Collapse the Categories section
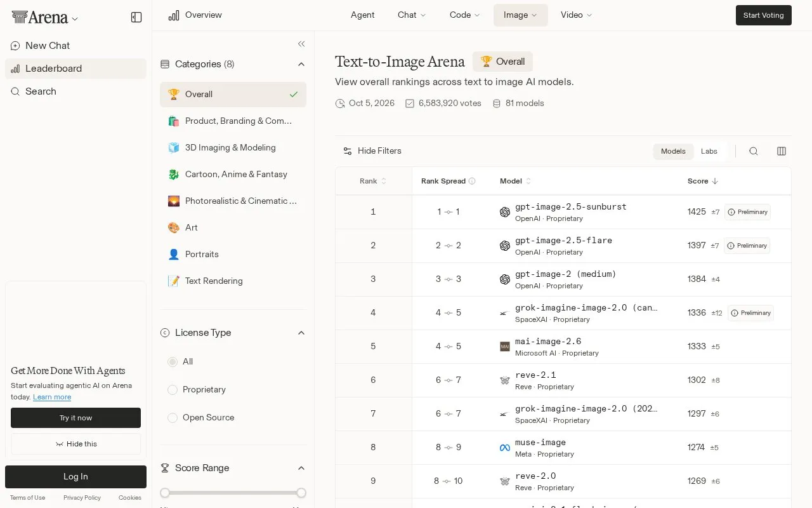Image resolution: width=812 pixels, height=508 pixels. pos(301,64)
